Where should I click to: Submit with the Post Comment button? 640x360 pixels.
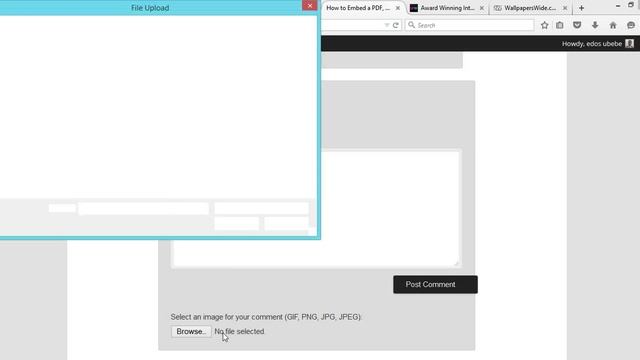pyautogui.click(x=436, y=284)
